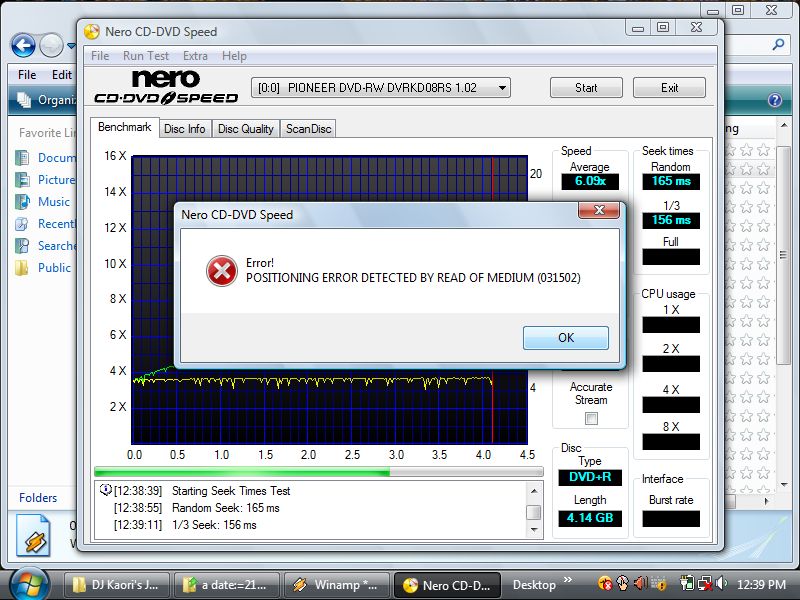Click Explorer scroll down arrow

784,485
